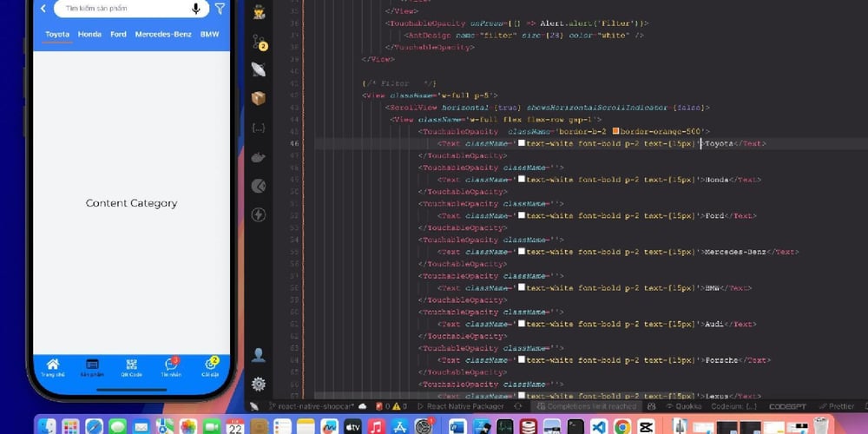868x434 pixels.
Task: Place cursor on the Toyota text in code
Action: (x=719, y=144)
